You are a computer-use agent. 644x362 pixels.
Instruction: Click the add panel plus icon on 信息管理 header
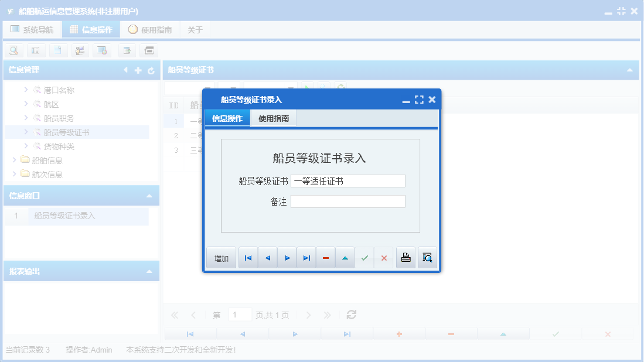tap(137, 70)
